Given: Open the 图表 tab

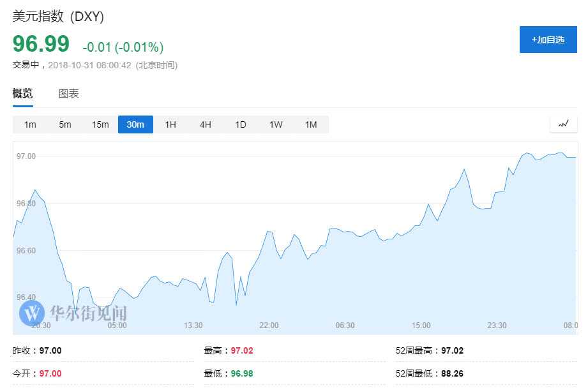Looking at the screenshot, I should 68,94.
